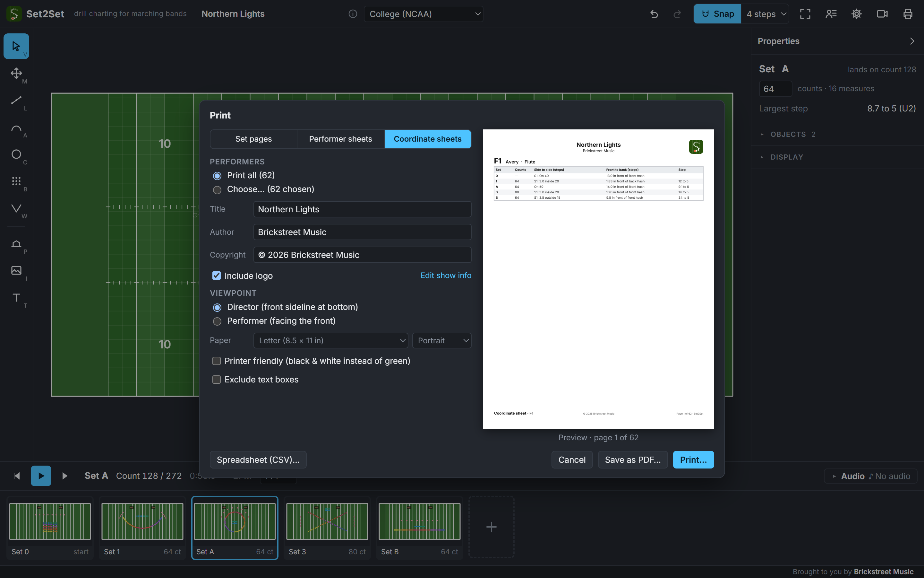Click the redo arrow icon
924x578 pixels.
[677, 14]
